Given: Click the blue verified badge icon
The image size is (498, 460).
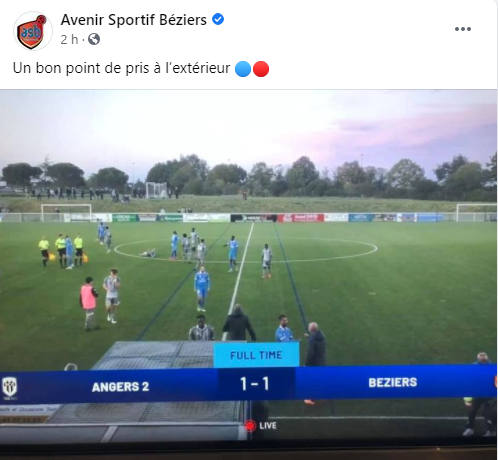Looking at the screenshot, I should 218,19.
